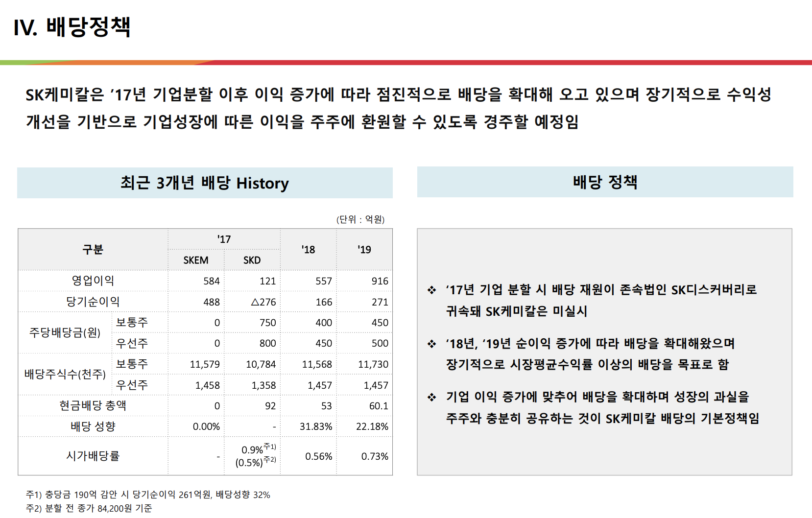Image resolution: width=812 pixels, height=518 pixels.
Task: Click the share count '10,784'
Action: tap(261, 364)
